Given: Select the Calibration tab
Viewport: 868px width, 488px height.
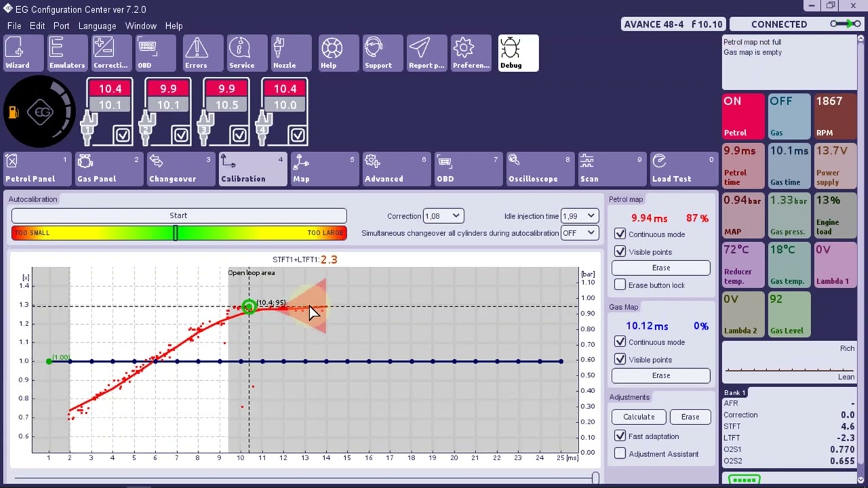Looking at the screenshot, I should (x=253, y=169).
